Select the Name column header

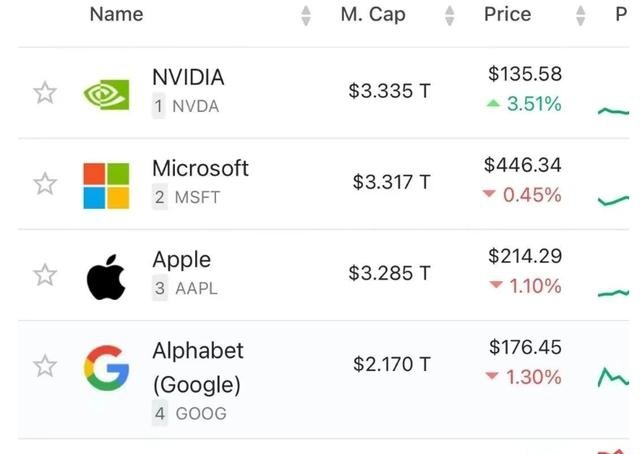tap(116, 15)
